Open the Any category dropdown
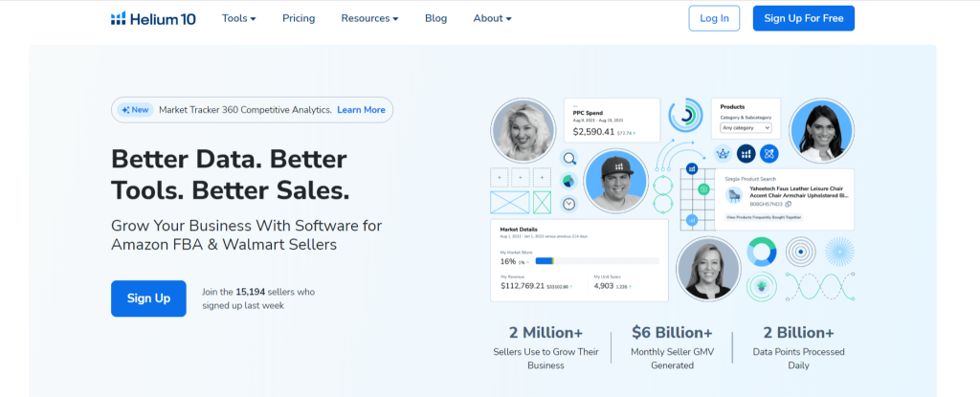980x397 pixels. point(746,127)
